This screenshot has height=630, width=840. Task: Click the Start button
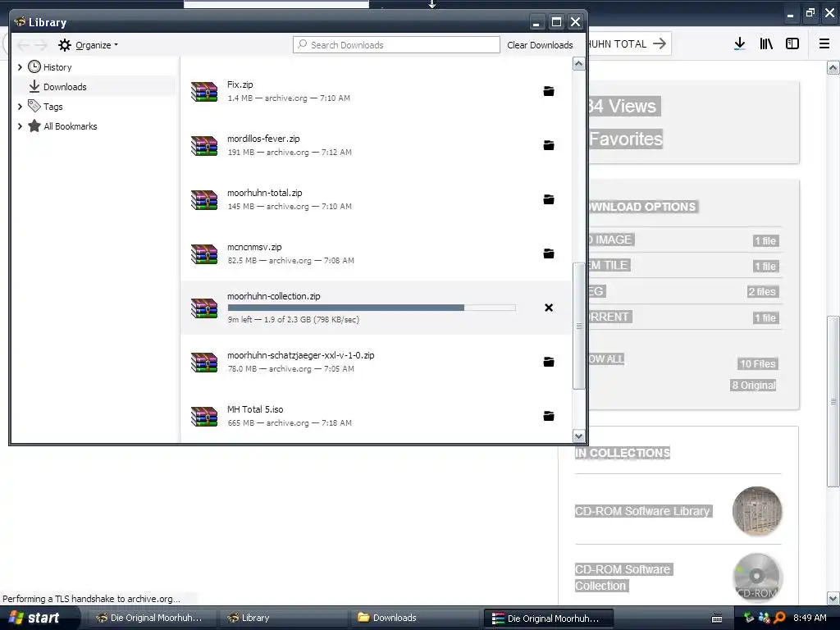click(39, 618)
